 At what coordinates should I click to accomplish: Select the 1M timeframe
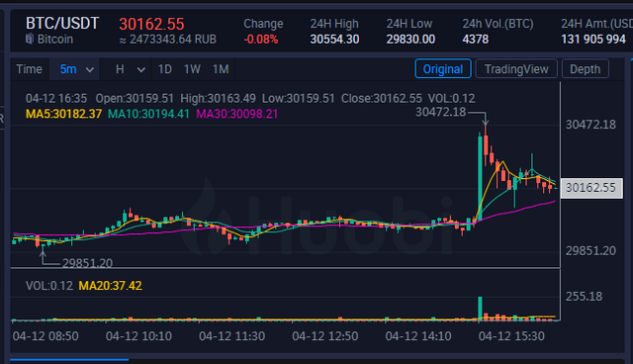(221, 69)
